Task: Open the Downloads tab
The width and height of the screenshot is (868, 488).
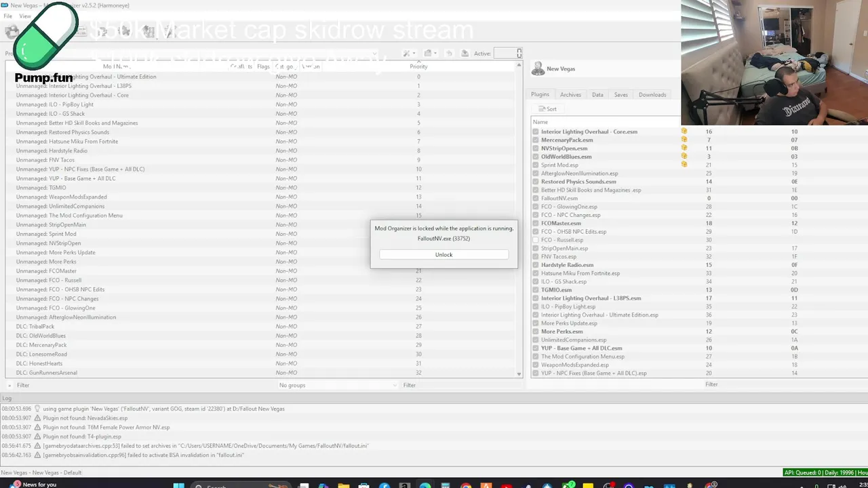Action: point(652,95)
